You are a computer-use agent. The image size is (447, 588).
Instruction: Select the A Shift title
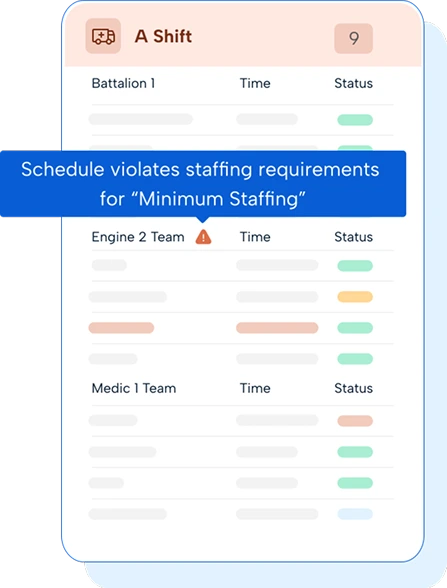tap(164, 36)
